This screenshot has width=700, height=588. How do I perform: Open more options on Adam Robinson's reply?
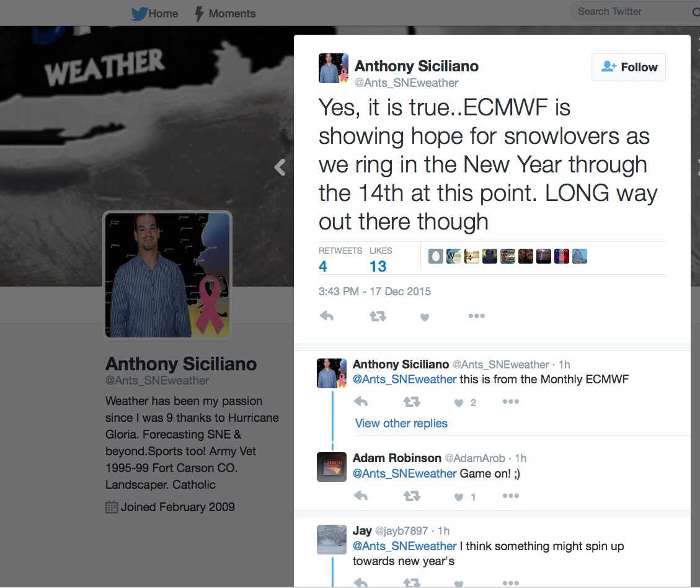[511, 496]
